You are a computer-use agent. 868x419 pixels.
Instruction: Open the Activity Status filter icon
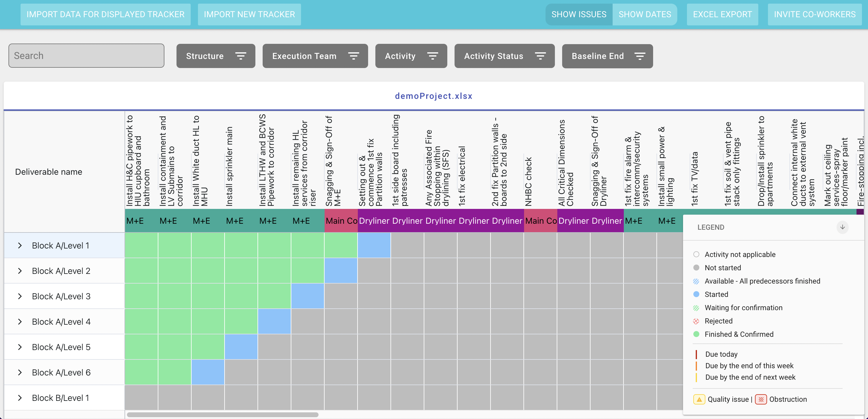540,56
